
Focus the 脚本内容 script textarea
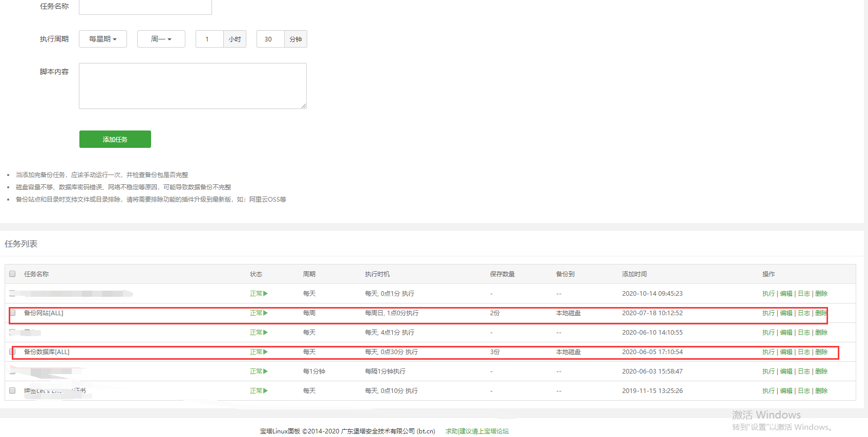[193, 86]
